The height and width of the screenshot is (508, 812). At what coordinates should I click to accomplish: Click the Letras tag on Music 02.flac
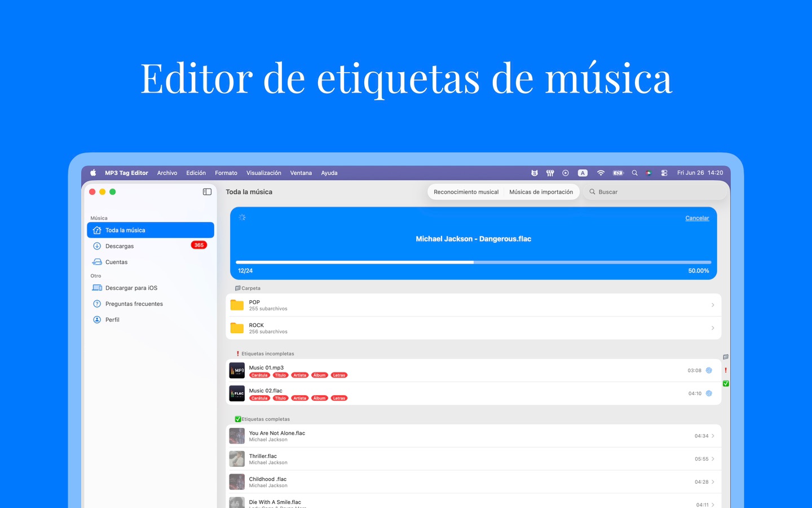point(339,398)
